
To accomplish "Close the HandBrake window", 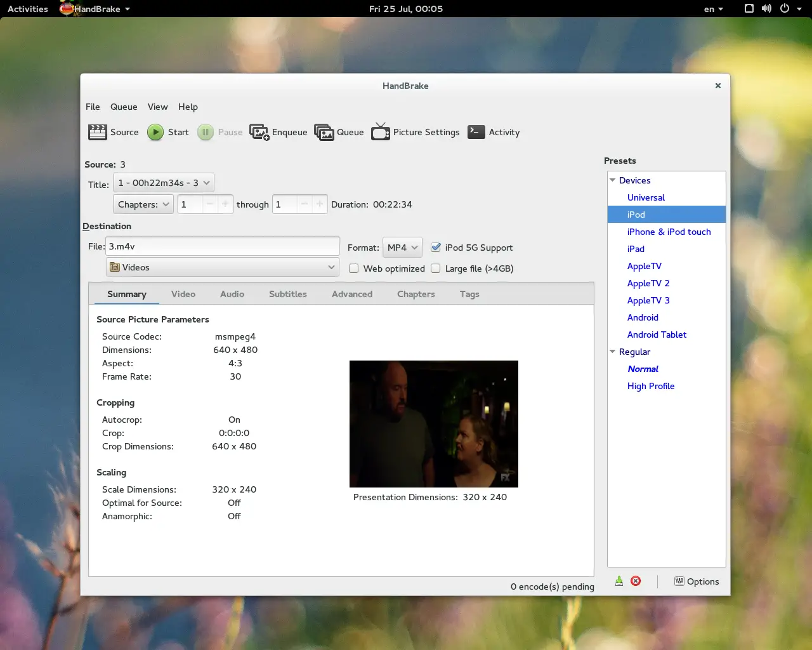I will click(718, 86).
